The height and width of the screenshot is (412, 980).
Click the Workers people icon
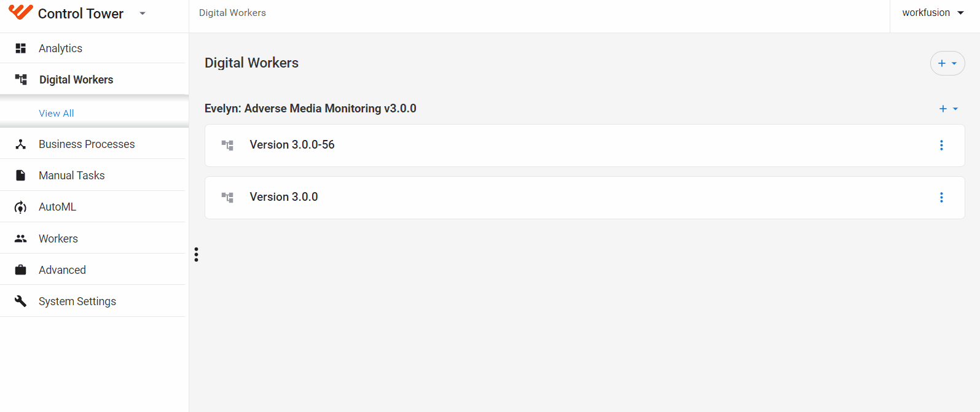[x=20, y=238]
